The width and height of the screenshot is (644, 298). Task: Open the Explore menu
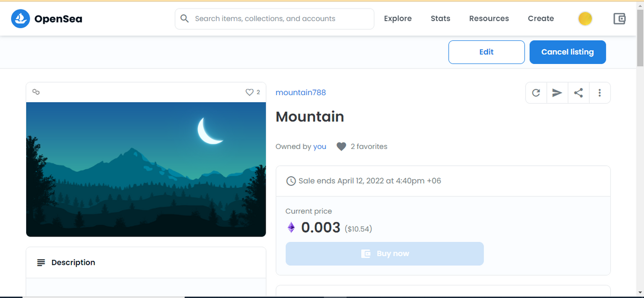[x=397, y=19]
